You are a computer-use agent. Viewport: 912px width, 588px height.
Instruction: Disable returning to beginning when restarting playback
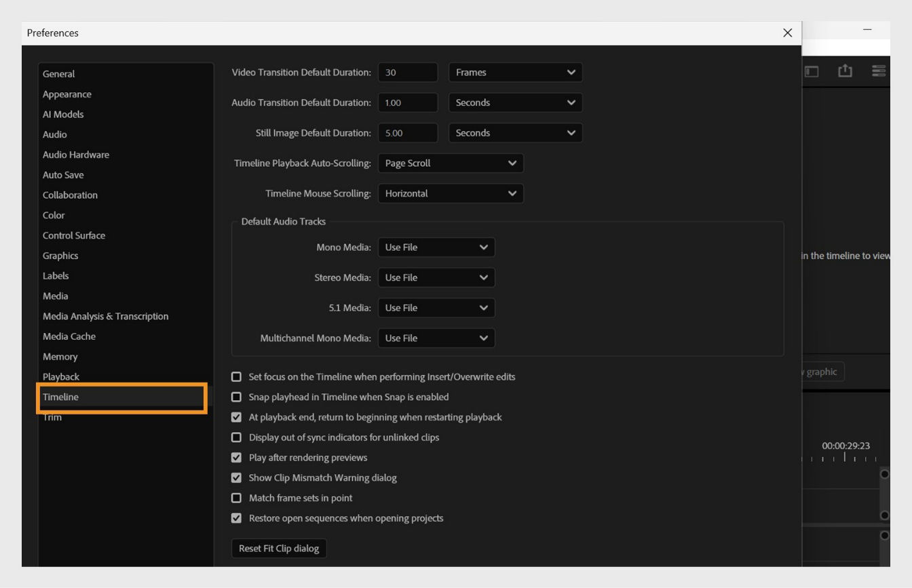(236, 417)
